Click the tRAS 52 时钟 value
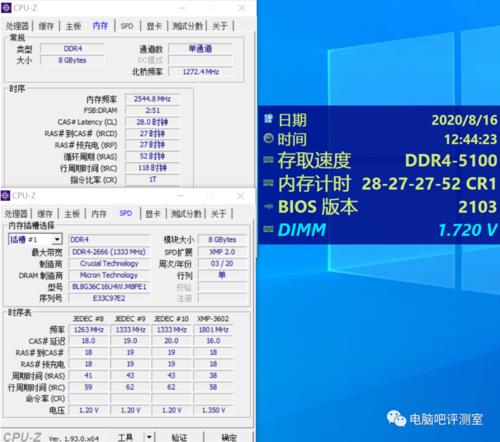 152,156
